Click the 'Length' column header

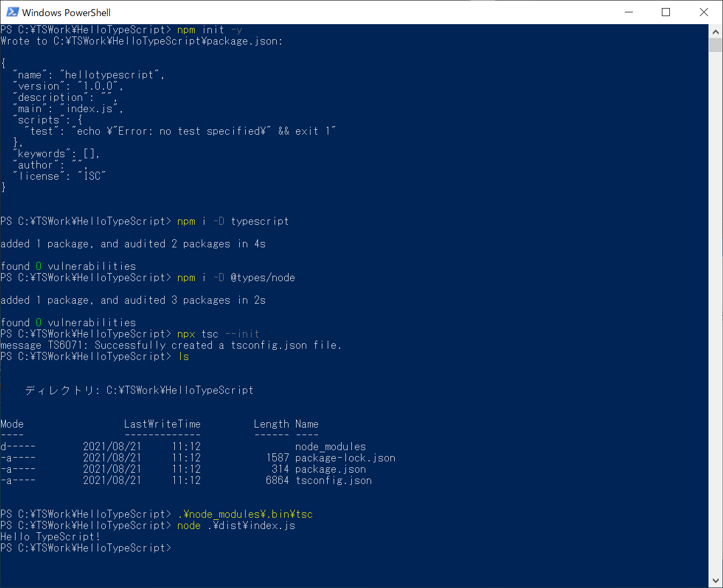[x=271, y=424]
